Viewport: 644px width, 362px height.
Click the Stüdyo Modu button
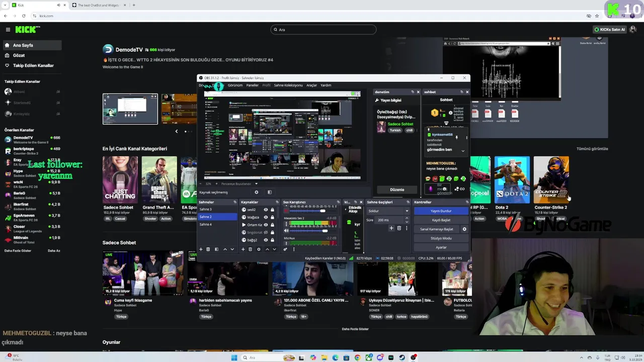click(441, 238)
